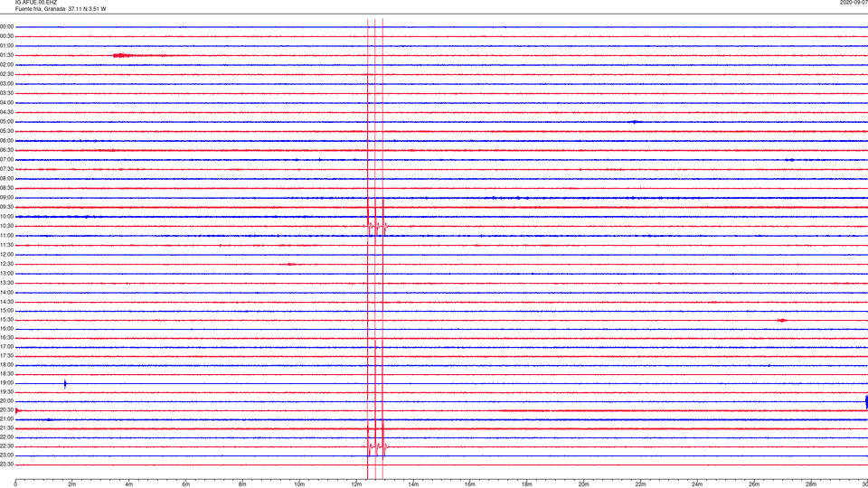The image size is (868, 488).
Task: Select the 00:30 trace time label
Action: 6,36
